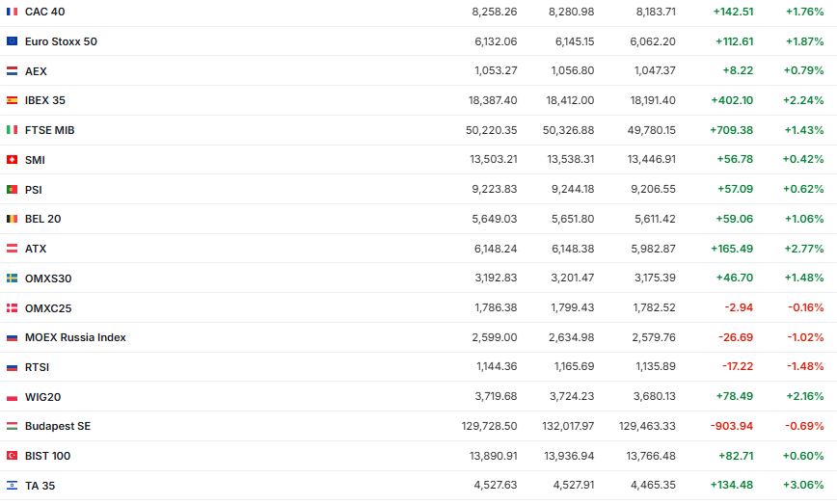Click the EU flag icon beside Euro Stoxx 50
The height and width of the screenshot is (504, 837).
pos(12,41)
